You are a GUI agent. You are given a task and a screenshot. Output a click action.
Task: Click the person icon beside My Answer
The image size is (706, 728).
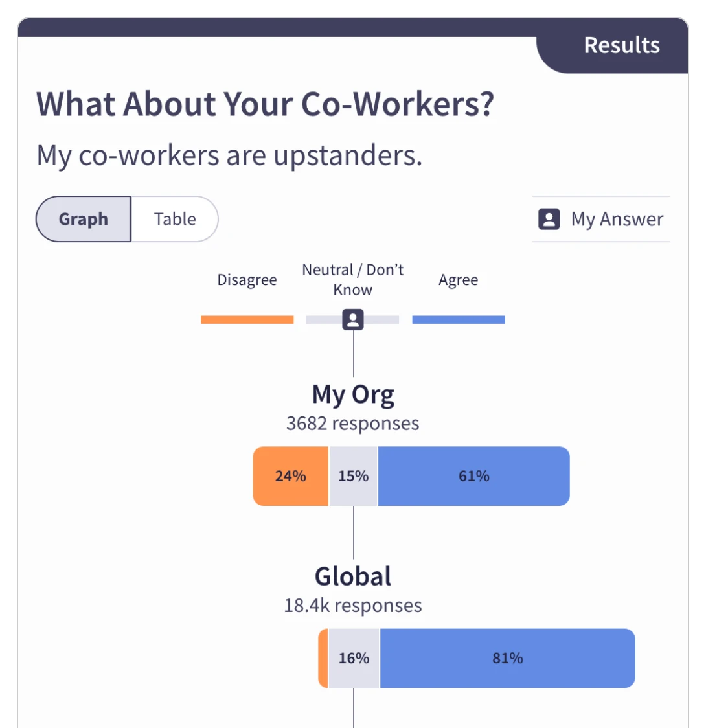coord(549,219)
